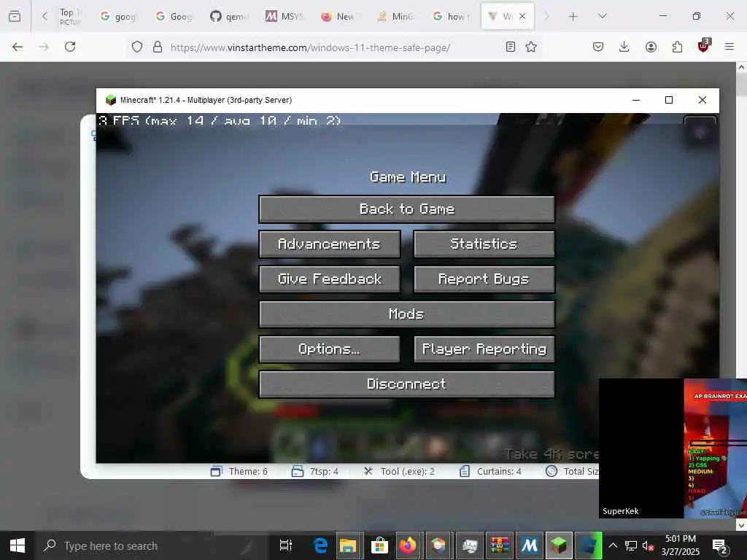
Task: Save page to Pocket
Action: coord(598,47)
